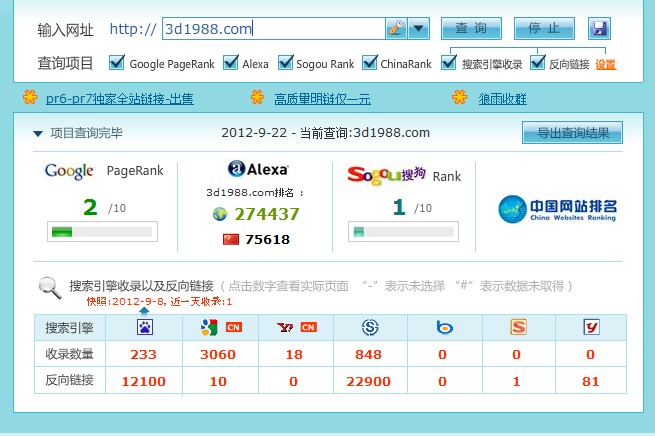The width and height of the screenshot is (655, 436).
Task: Open the URL history dropdown arrow
Action: (419, 29)
